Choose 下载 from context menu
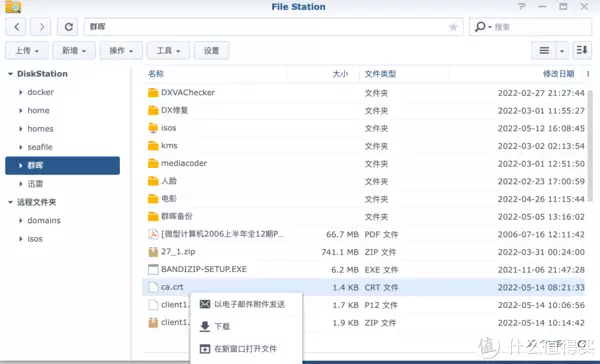 point(246,326)
